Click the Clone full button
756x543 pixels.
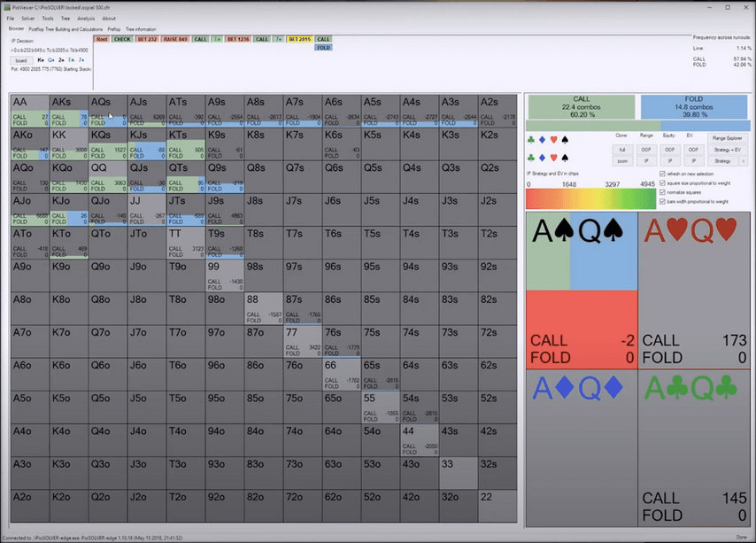tap(622, 150)
